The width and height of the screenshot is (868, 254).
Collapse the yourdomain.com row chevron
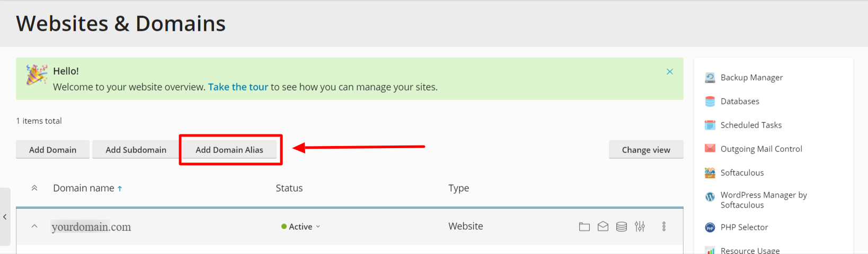pyautogui.click(x=34, y=226)
